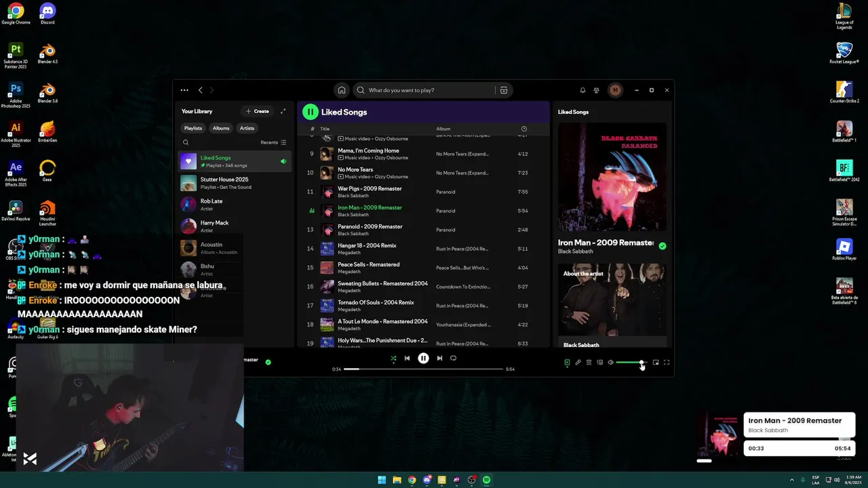Open File Explorer from the taskbar
Image resolution: width=868 pixels, height=488 pixels.
(397, 480)
